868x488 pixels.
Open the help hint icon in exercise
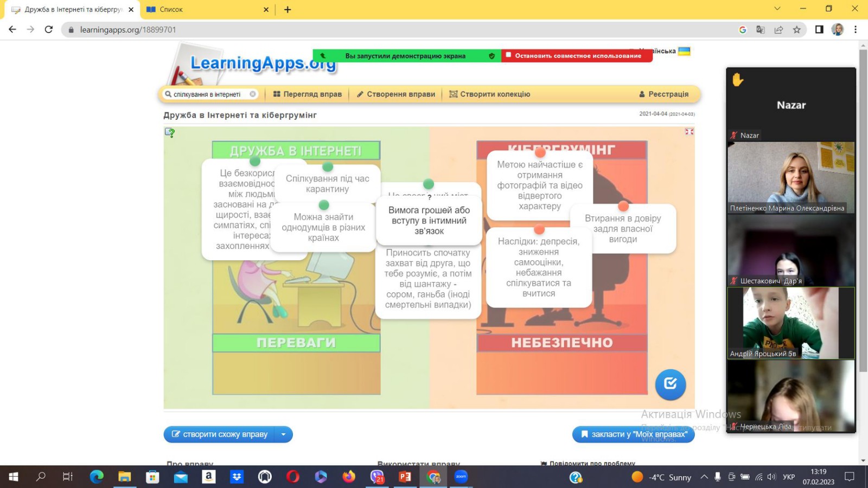[x=170, y=132]
